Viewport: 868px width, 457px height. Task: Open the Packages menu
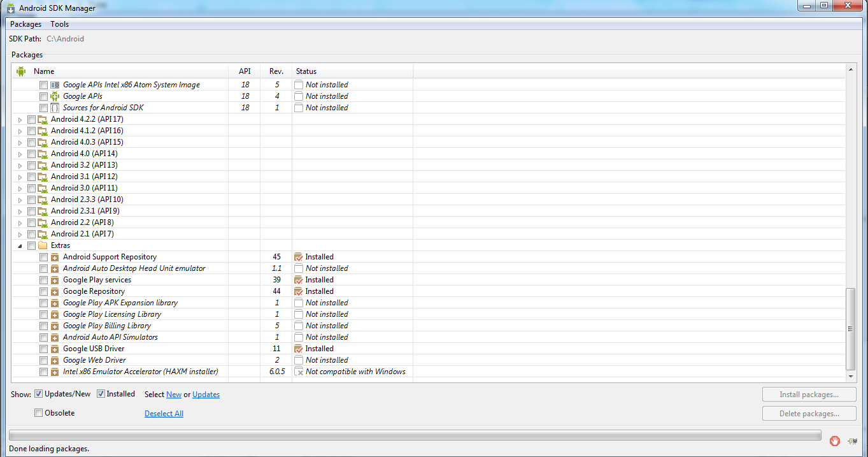[26, 24]
